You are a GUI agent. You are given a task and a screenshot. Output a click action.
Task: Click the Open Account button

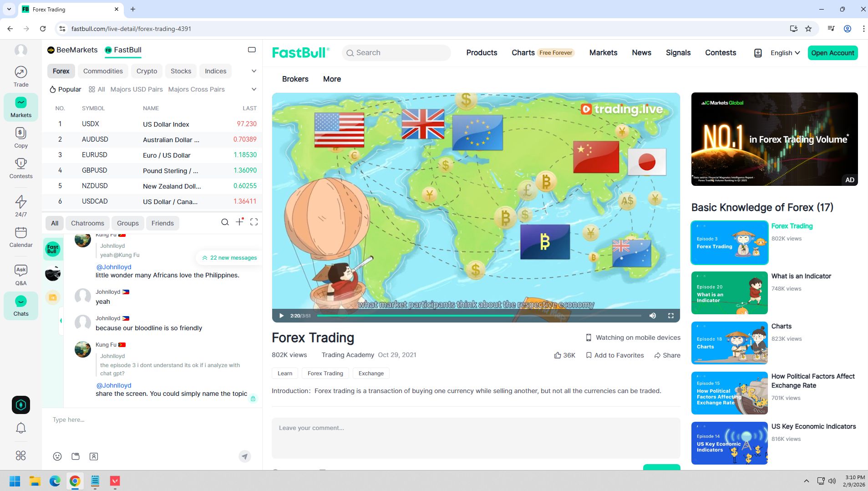(x=832, y=53)
